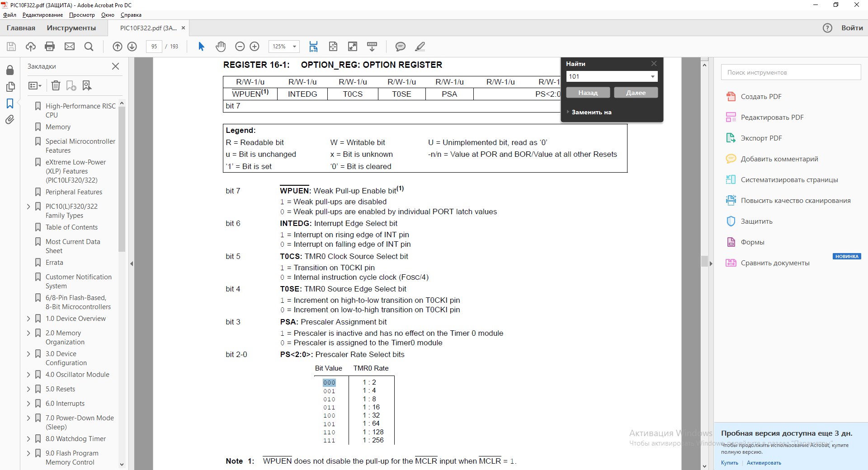The image size is (868, 470).
Task: Expand the Replace with section
Action: click(x=590, y=112)
